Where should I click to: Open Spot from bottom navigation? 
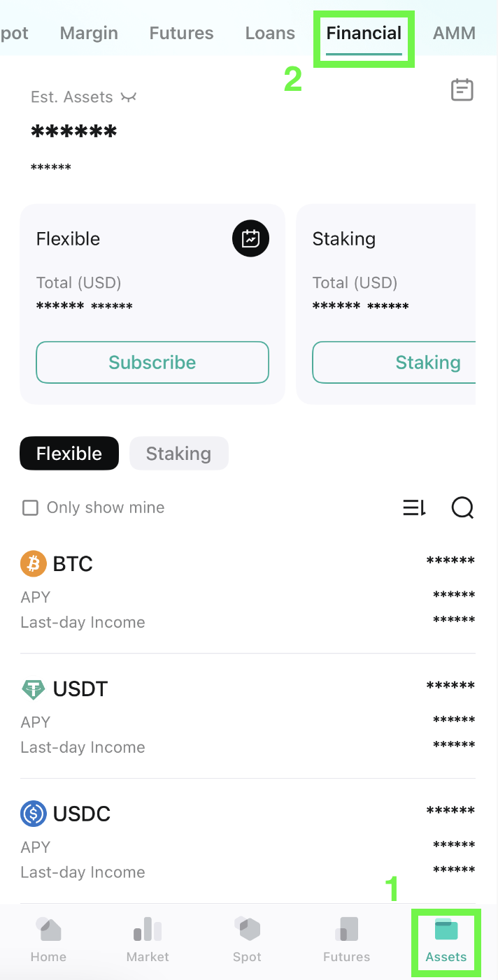click(247, 939)
